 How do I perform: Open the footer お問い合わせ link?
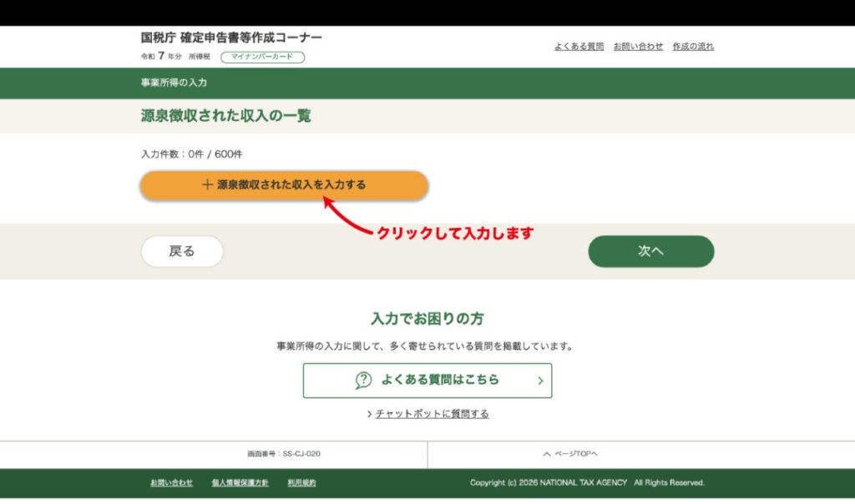(171, 483)
